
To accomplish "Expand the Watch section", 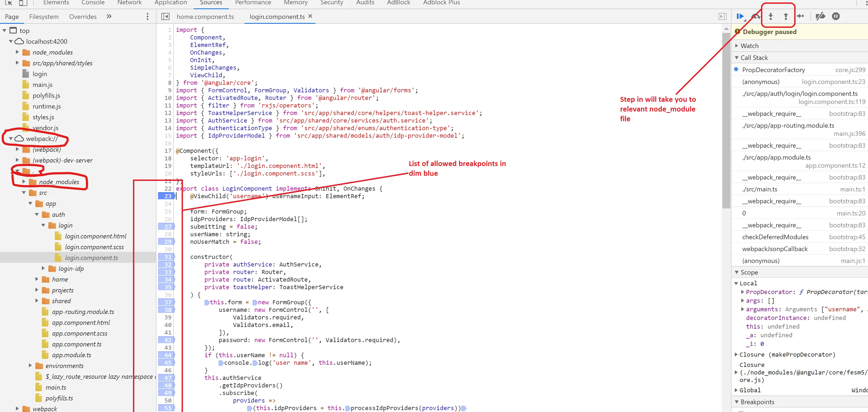I will 749,46.
